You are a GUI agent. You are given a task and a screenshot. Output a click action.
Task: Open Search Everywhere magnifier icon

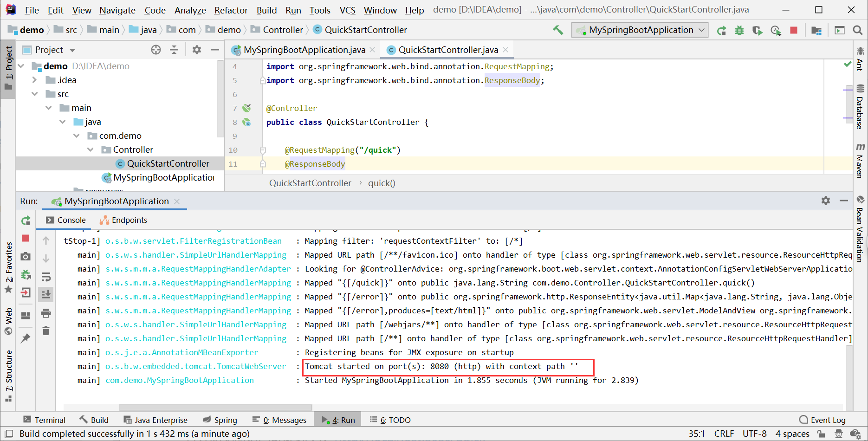coord(857,30)
